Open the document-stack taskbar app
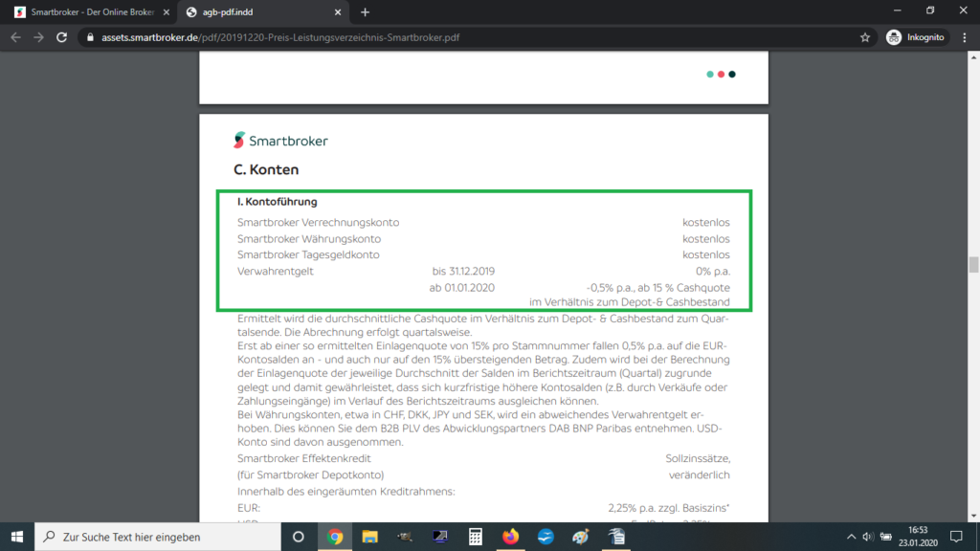Screen dimensions: 980x551 click(x=617, y=537)
